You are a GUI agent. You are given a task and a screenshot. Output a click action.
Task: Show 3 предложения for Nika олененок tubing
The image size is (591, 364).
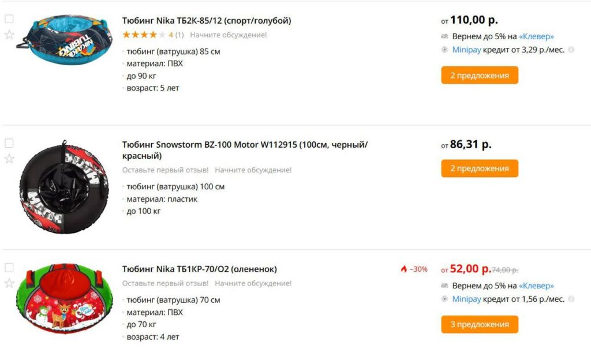[x=480, y=325]
